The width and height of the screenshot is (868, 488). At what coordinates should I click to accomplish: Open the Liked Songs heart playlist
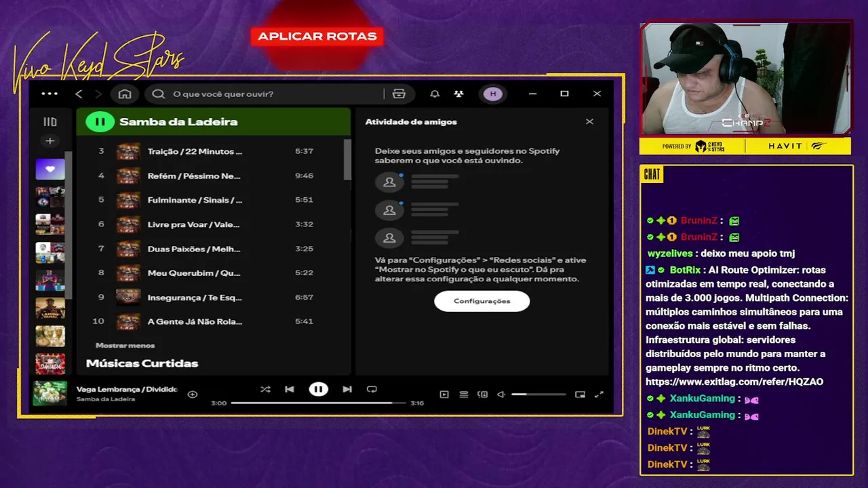click(50, 169)
